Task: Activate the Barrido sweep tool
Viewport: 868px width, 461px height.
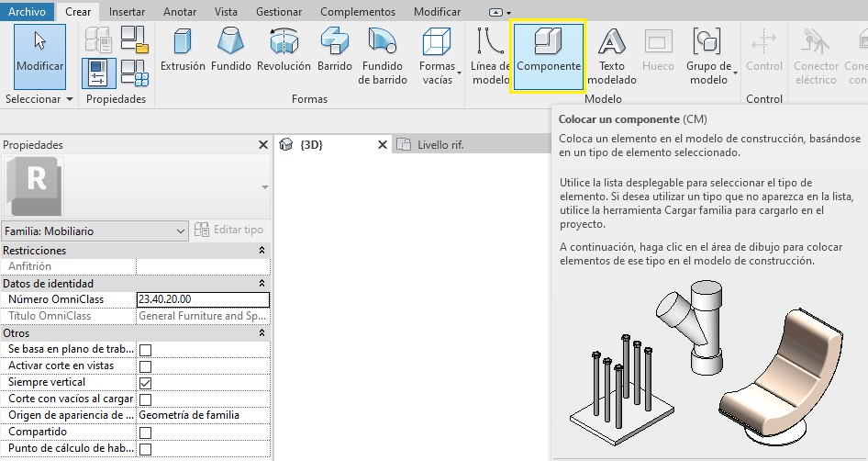Action: 334,51
